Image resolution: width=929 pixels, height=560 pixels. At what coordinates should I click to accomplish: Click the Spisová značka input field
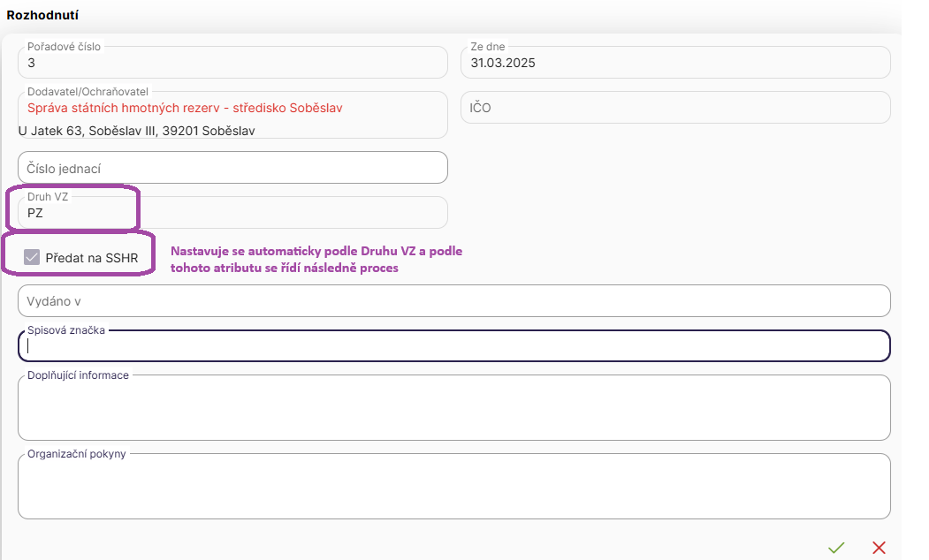[x=453, y=347]
